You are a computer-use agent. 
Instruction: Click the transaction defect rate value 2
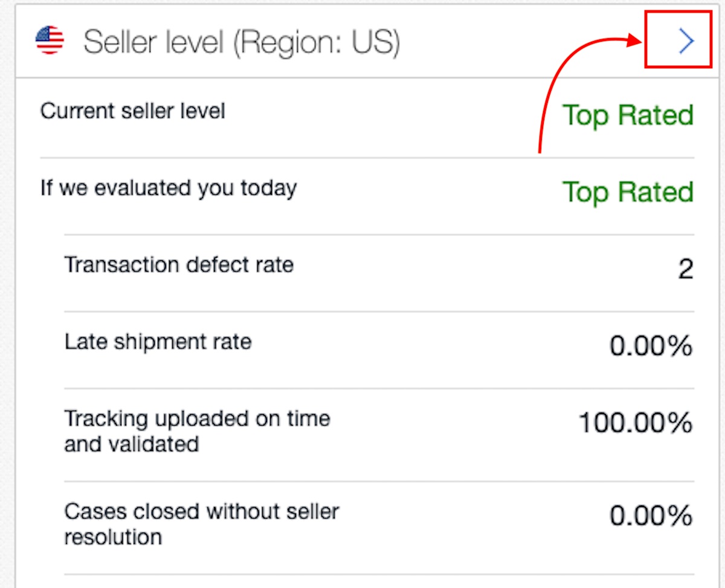point(685,269)
